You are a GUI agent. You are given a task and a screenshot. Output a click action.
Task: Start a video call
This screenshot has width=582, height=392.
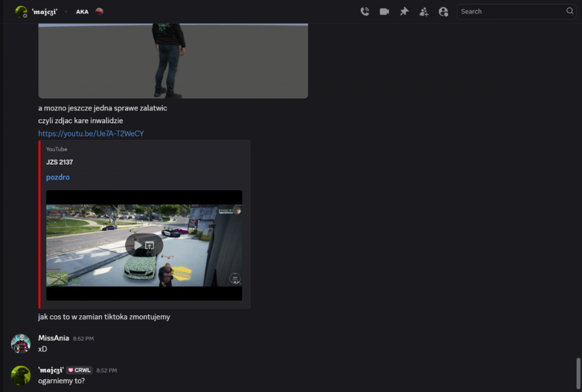[384, 12]
